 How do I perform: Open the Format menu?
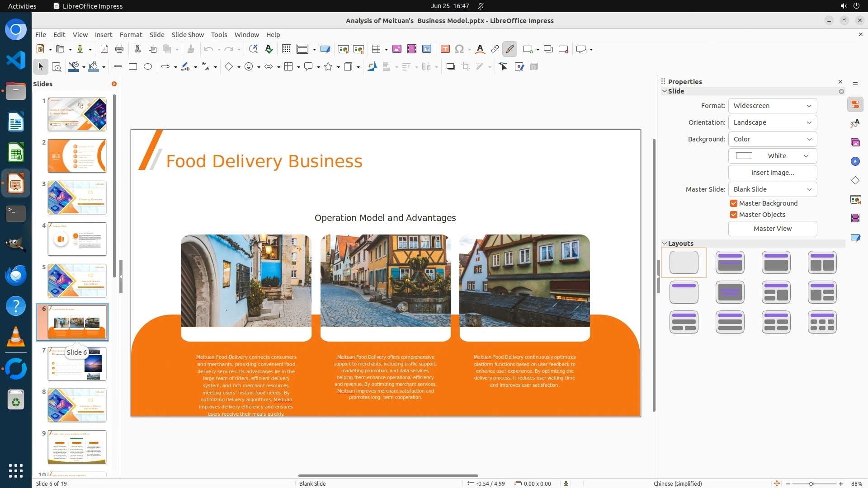(x=131, y=35)
